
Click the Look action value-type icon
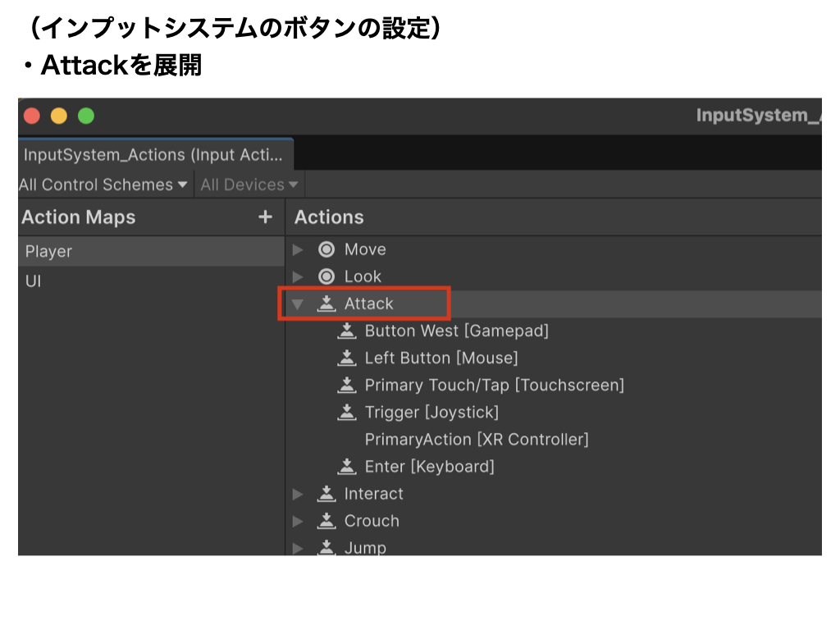coord(326,276)
